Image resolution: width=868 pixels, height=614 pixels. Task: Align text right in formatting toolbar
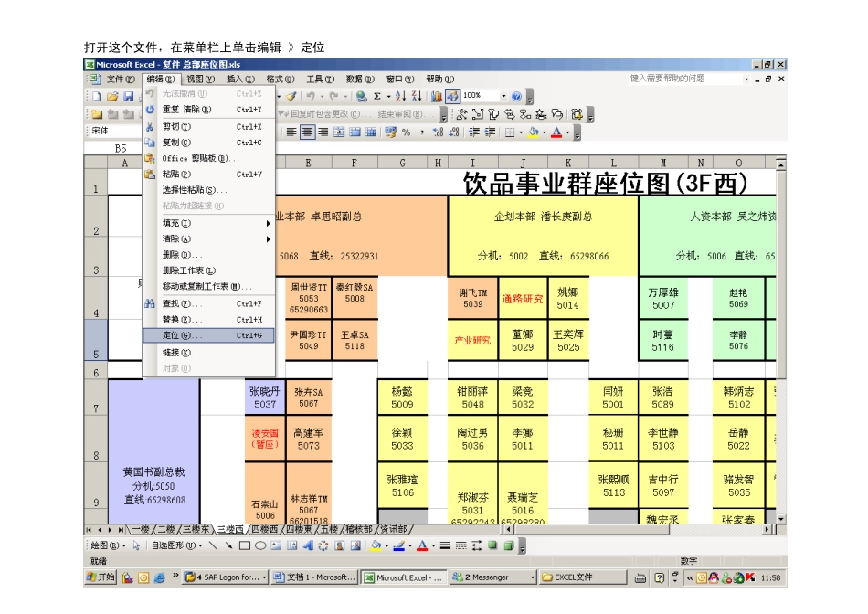pyautogui.click(x=323, y=132)
